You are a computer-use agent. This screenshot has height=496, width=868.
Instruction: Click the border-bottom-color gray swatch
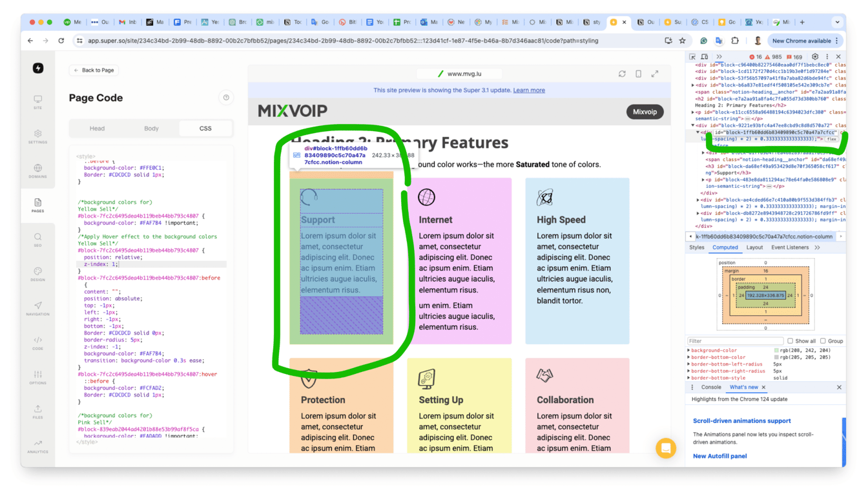tap(776, 357)
